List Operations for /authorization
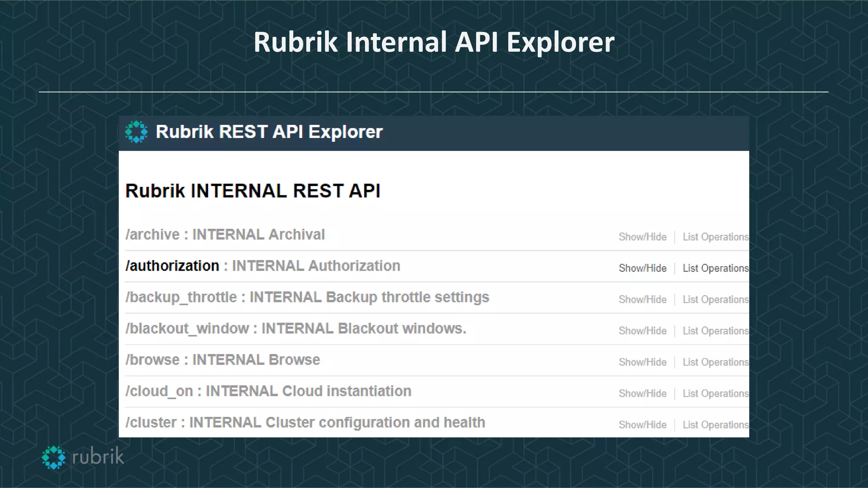Image resolution: width=868 pixels, height=488 pixels. click(716, 268)
